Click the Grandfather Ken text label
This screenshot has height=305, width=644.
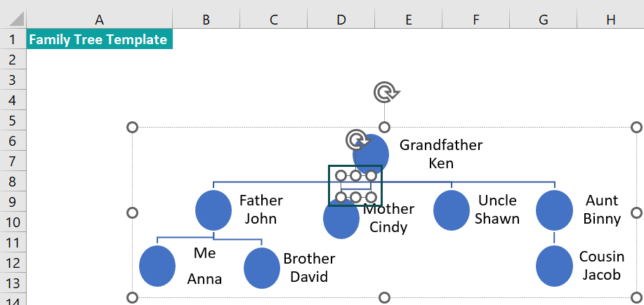click(x=441, y=154)
